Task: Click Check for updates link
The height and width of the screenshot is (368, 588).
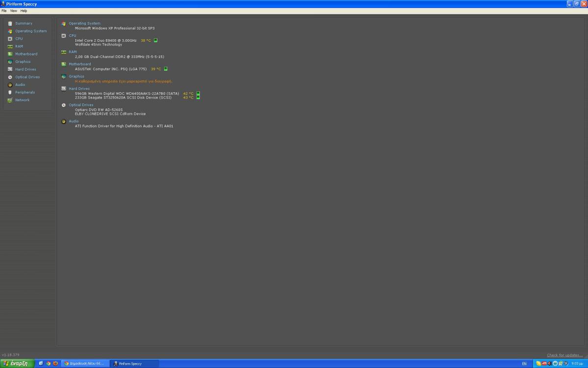Action: click(565, 355)
